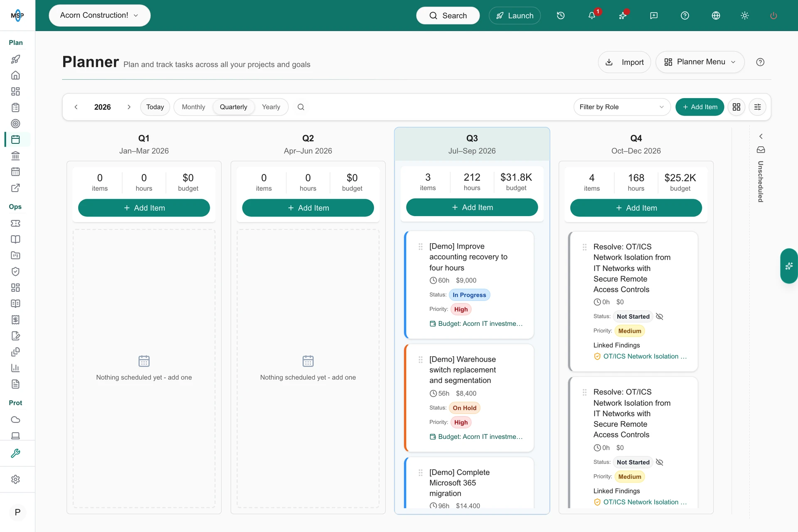Click the Import button
Viewport: 798px width, 532px height.
tap(624, 62)
